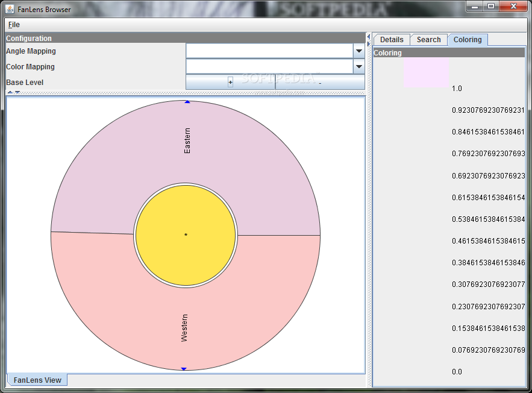The image size is (532, 393).
Task: Click the Coloring panel header
Action: pos(449,52)
